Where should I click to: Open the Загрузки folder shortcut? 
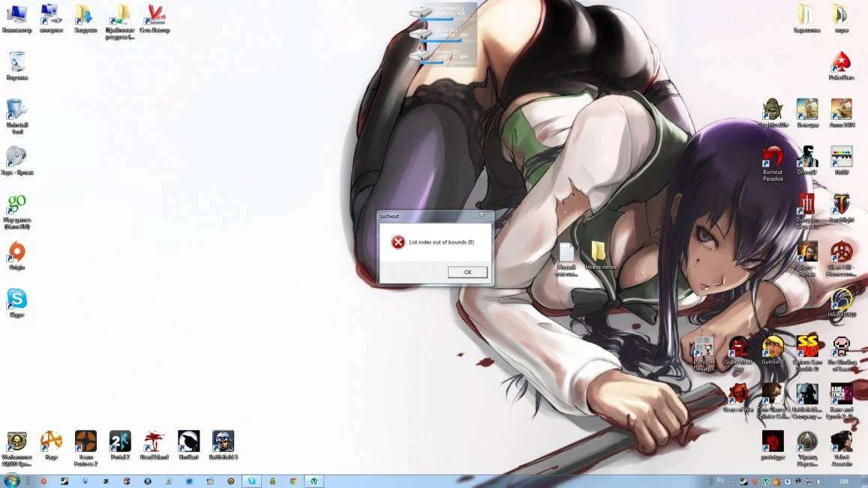click(x=86, y=18)
